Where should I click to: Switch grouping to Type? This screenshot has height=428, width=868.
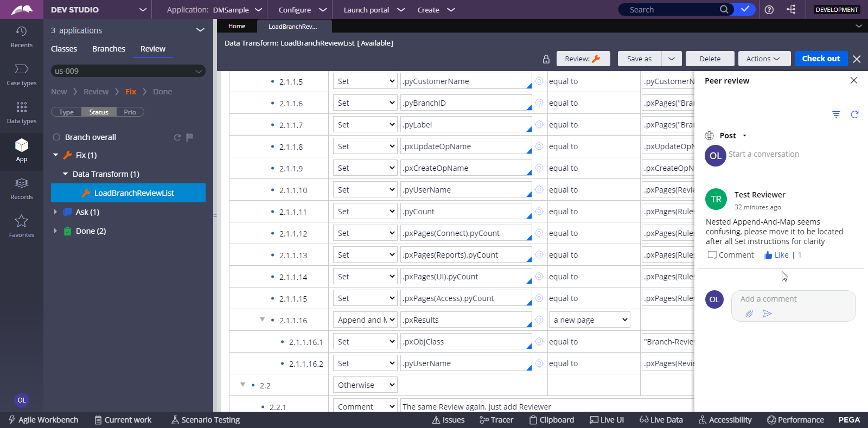(66, 112)
